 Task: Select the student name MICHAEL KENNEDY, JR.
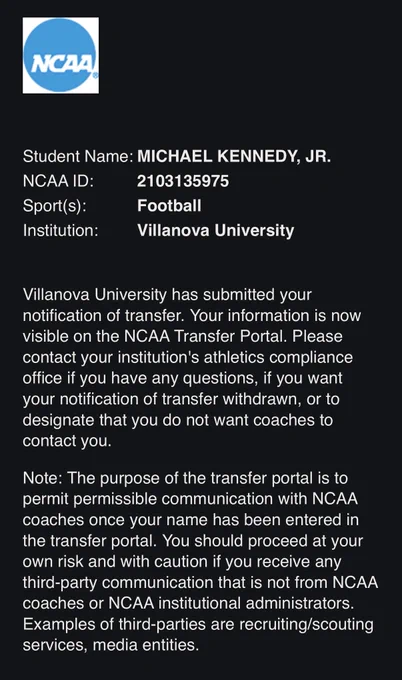[234, 157]
